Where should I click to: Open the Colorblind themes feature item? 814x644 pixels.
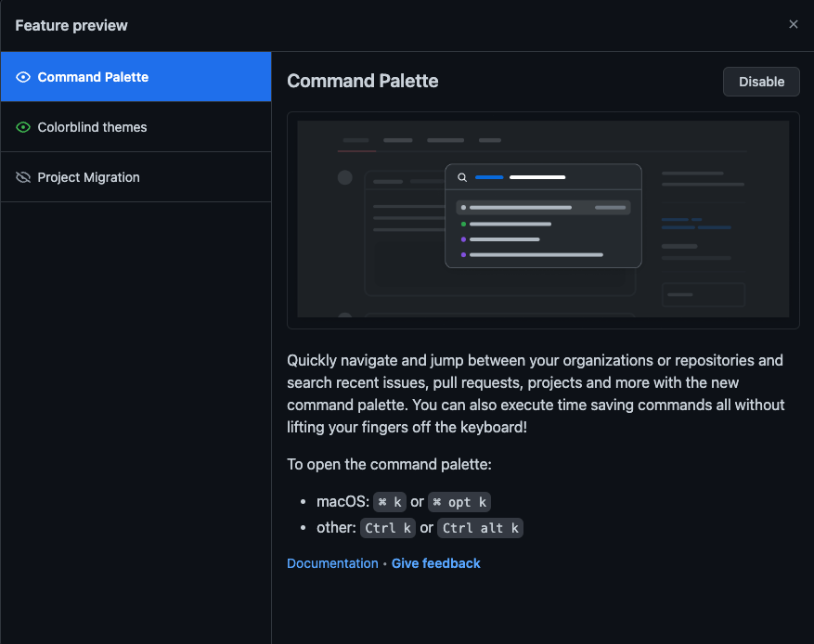136,127
